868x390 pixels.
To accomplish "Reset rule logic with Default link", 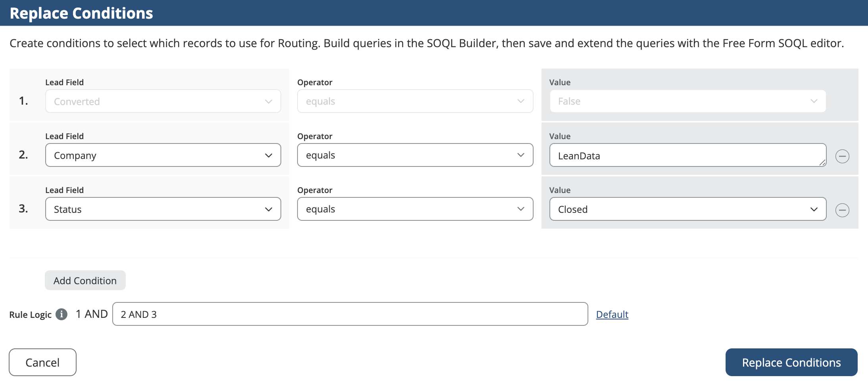I will point(612,314).
